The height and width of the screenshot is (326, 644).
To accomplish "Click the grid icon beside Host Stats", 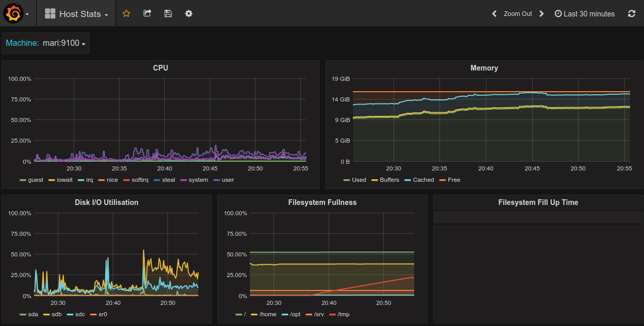I will point(50,13).
